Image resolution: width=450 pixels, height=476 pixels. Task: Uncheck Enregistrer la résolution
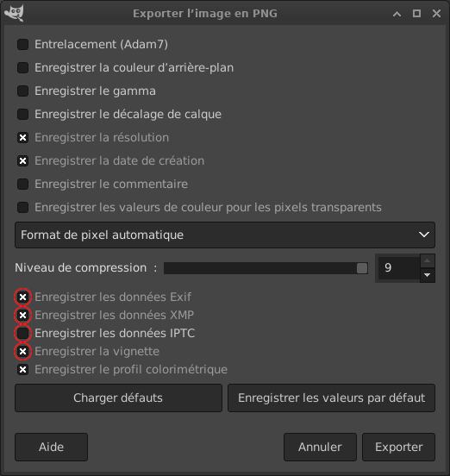[22, 137]
